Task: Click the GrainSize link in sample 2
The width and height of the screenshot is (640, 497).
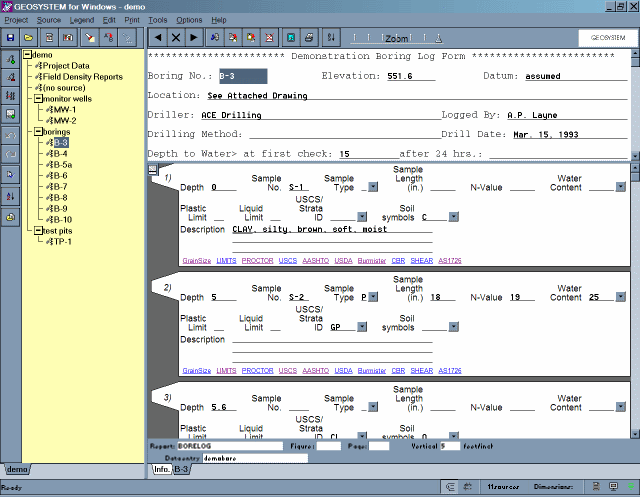Action: click(x=196, y=370)
